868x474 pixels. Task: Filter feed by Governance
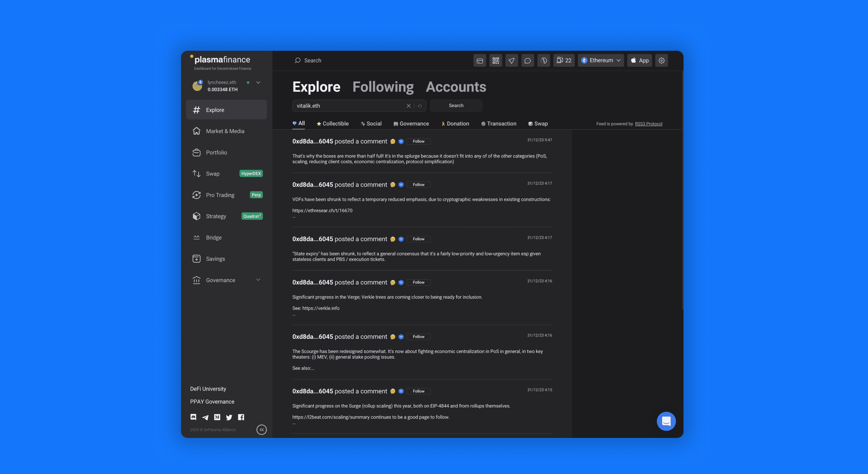(411, 124)
